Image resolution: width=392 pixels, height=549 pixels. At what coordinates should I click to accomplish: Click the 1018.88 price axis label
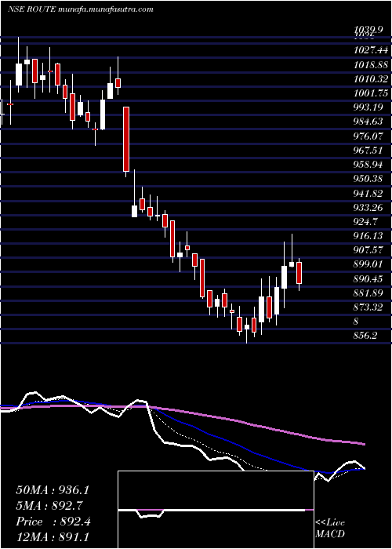(x=371, y=65)
